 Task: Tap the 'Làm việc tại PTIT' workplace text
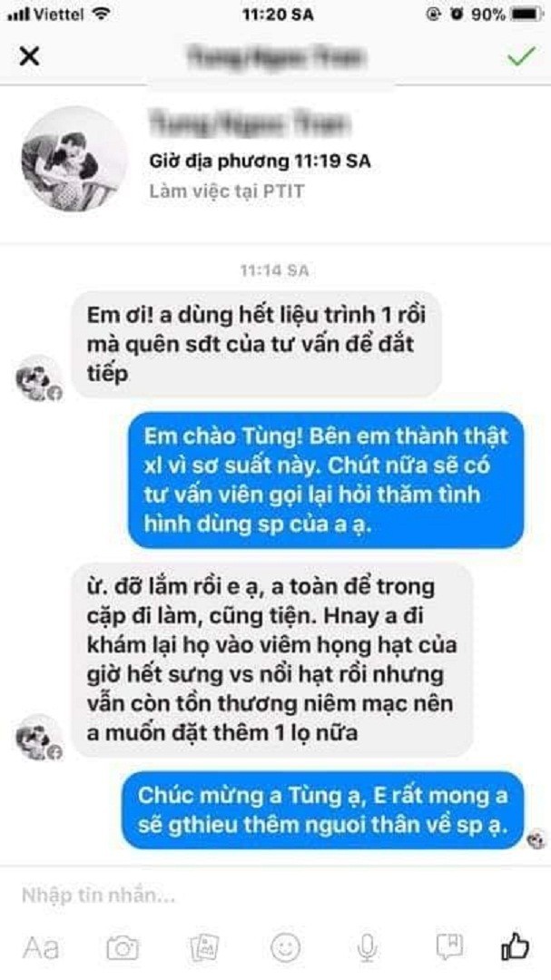(226, 191)
